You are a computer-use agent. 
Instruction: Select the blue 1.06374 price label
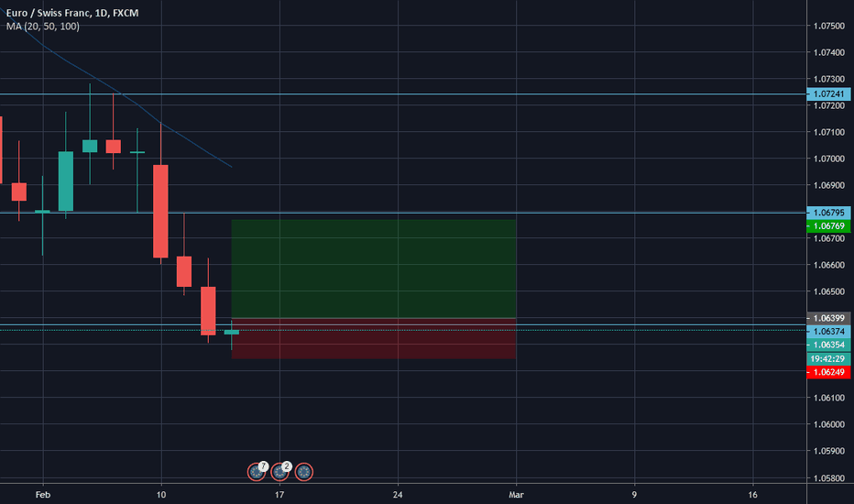[x=828, y=332]
